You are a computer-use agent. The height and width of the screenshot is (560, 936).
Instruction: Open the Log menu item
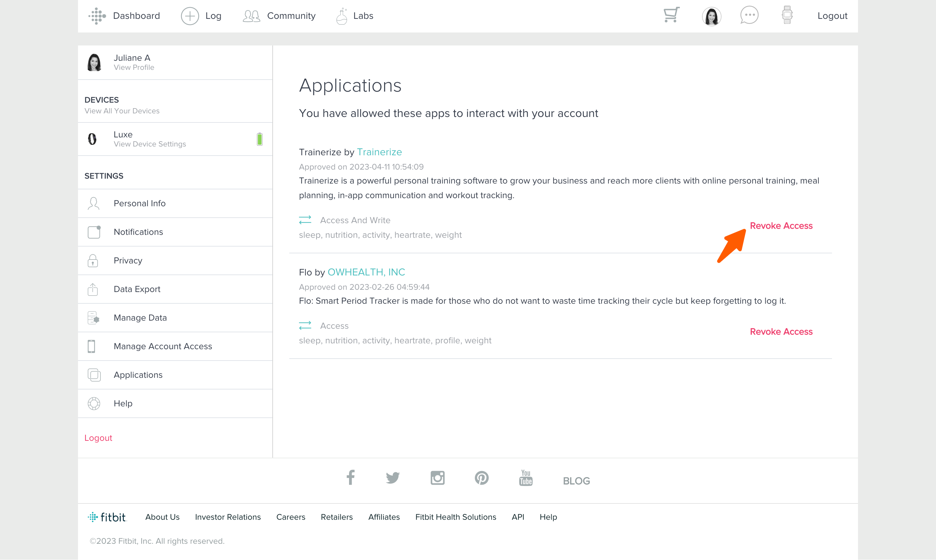point(213,16)
